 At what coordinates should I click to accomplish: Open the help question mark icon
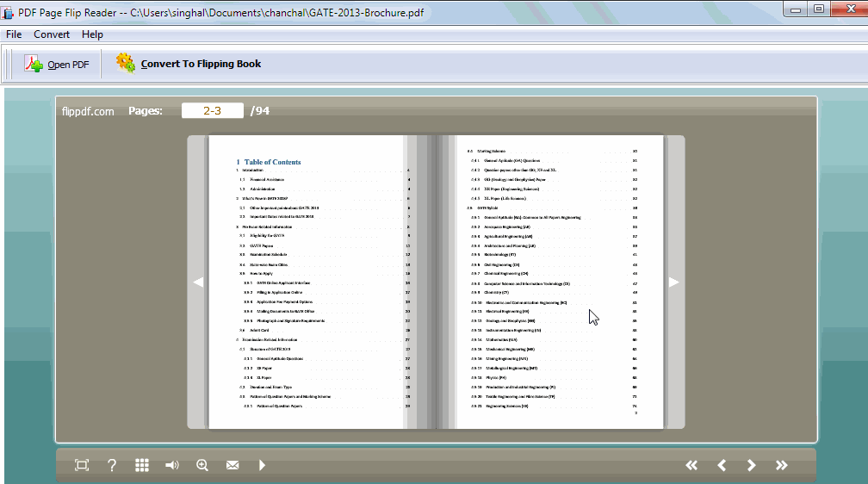(x=112, y=465)
